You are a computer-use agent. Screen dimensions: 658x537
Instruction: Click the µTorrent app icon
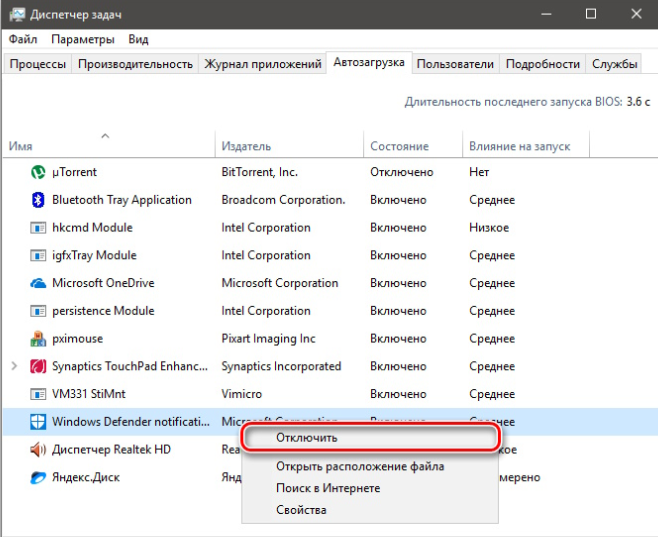[x=39, y=172]
